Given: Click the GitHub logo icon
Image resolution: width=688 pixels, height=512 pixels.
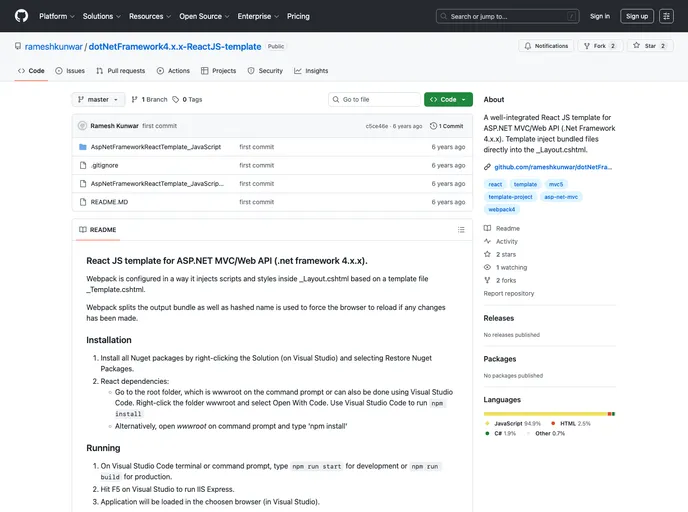Looking at the screenshot, I should tap(22, 16).
